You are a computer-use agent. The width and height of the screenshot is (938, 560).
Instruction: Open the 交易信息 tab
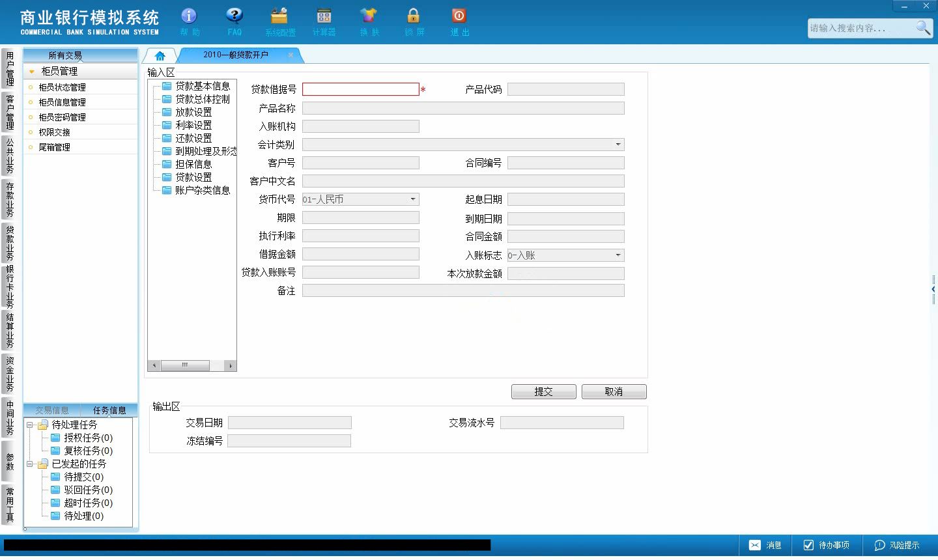coord(52,410)
